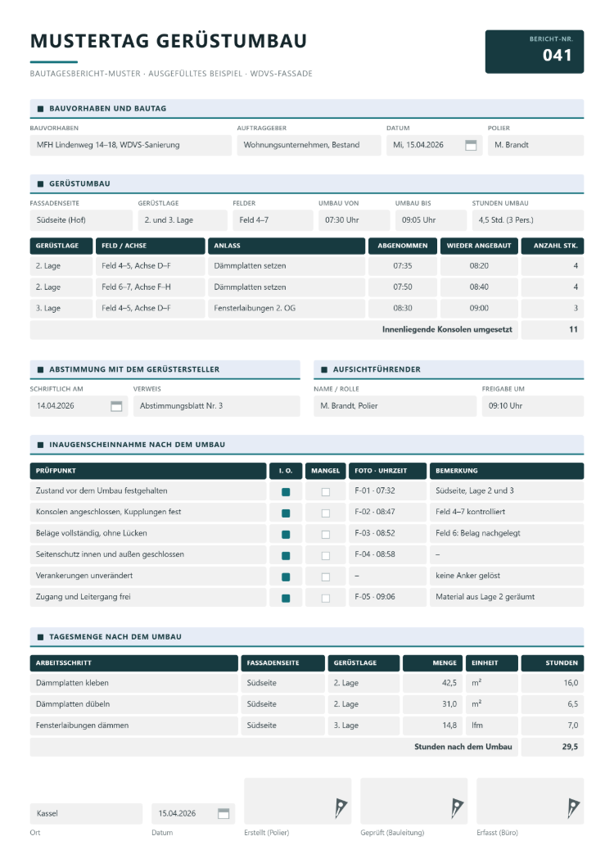This screenshot has width=614, height=868.
Task: Click the Stunden Umbau field 4,5 Std.
Action: [527, 220]
